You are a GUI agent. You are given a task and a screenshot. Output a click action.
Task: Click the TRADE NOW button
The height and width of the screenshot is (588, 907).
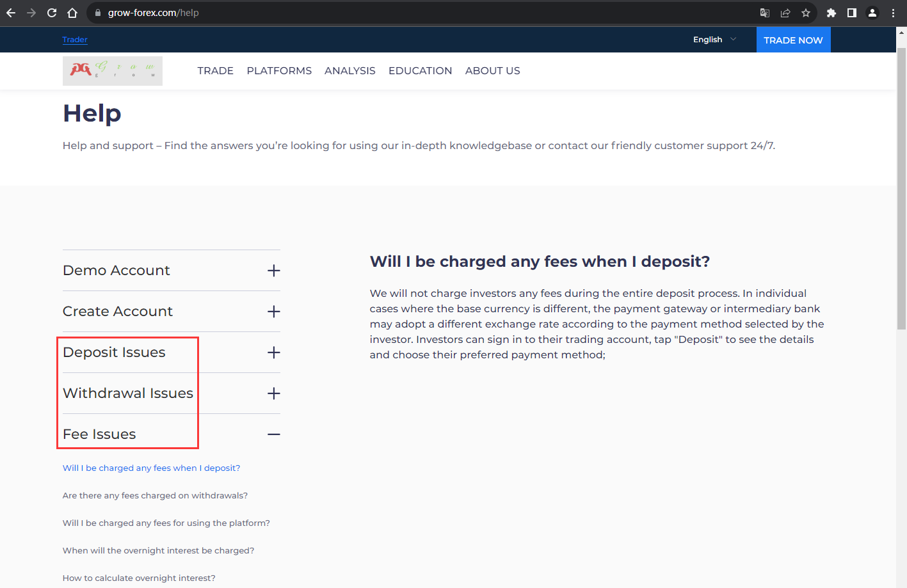tap(793, 40)
